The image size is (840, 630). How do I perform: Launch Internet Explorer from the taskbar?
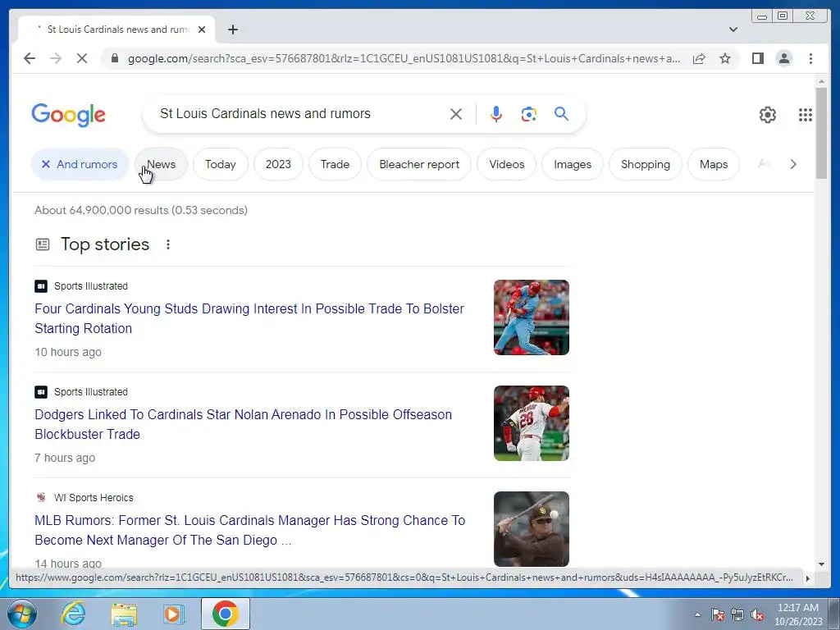(73, 614)
